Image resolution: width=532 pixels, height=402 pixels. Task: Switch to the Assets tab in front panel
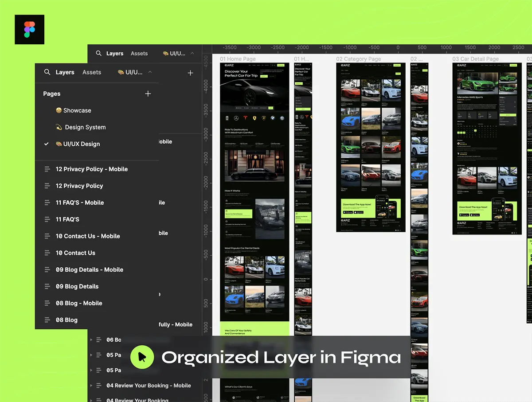pos(92,72)
